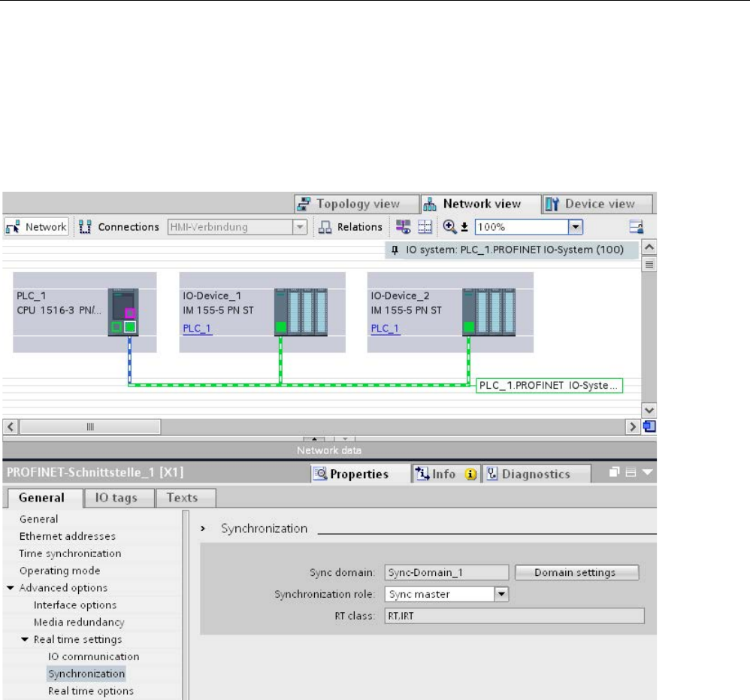Click the horizontal scrollbar thumb

click(90, 427)
